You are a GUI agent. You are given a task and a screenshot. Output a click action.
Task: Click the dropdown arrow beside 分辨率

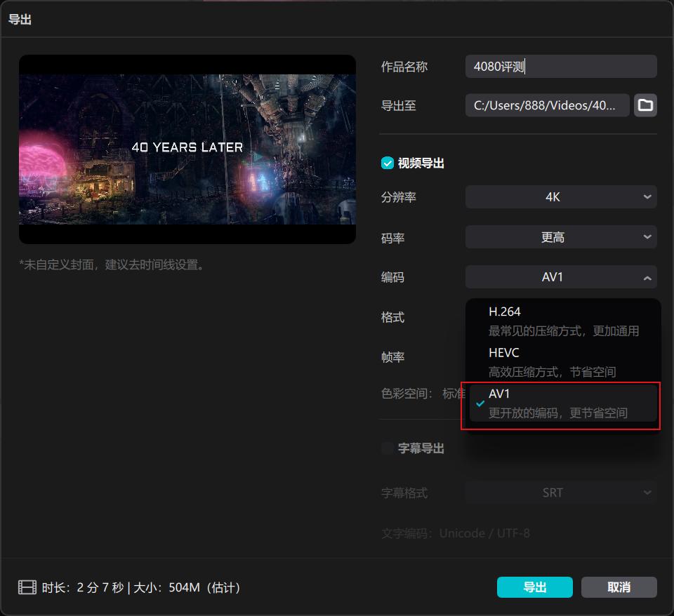point(647,197)
